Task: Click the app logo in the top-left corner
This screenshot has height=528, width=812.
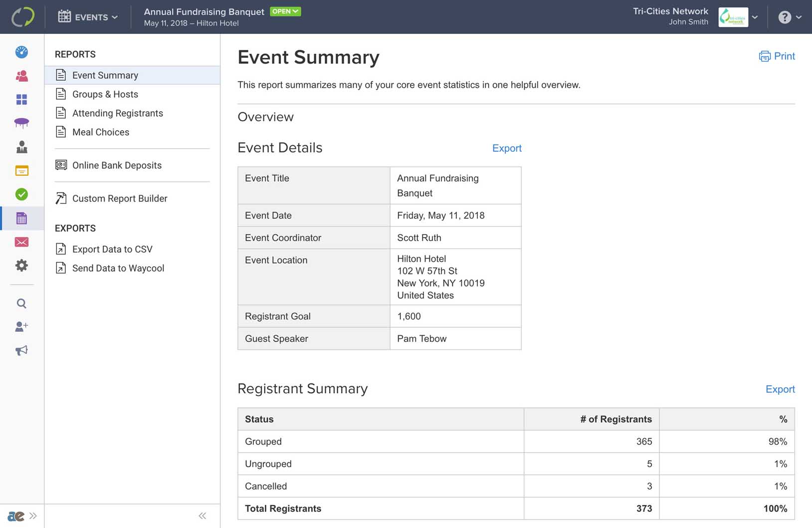Action: pyautogui.click(x=22, y=17)
